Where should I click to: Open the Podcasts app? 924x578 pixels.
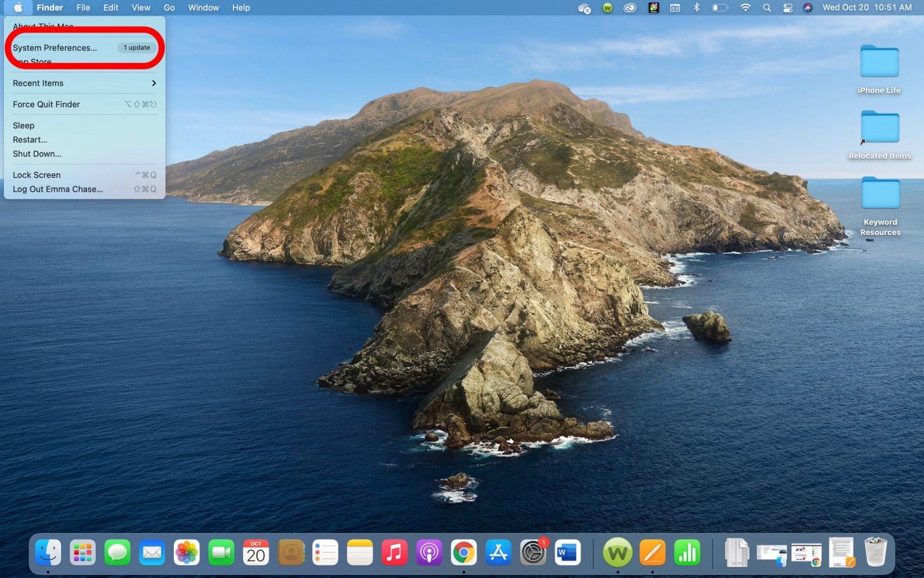(429, 552)
